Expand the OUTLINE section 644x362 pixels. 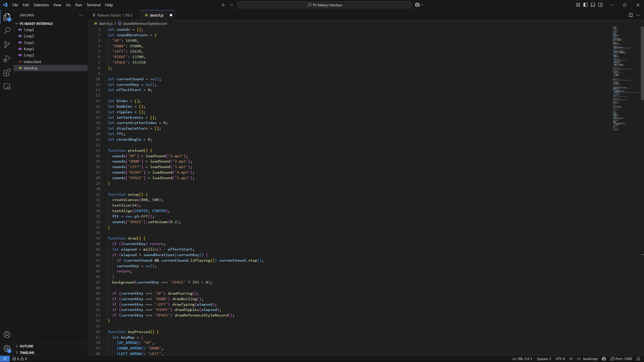(26, 346)
